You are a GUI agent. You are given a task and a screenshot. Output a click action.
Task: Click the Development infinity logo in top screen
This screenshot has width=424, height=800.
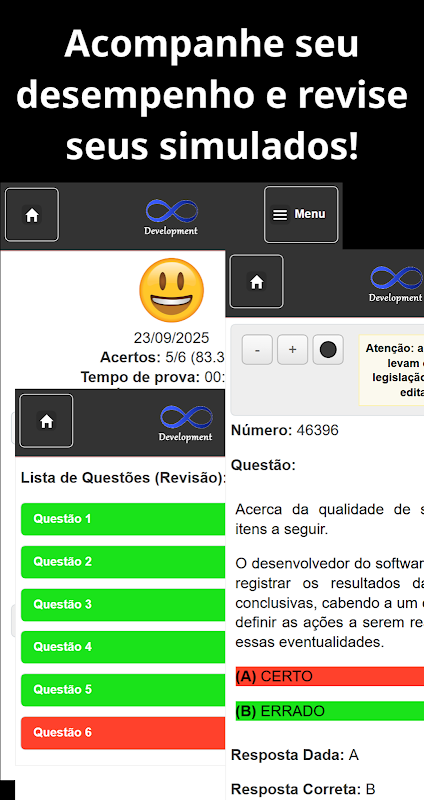(x=171, y=217)
